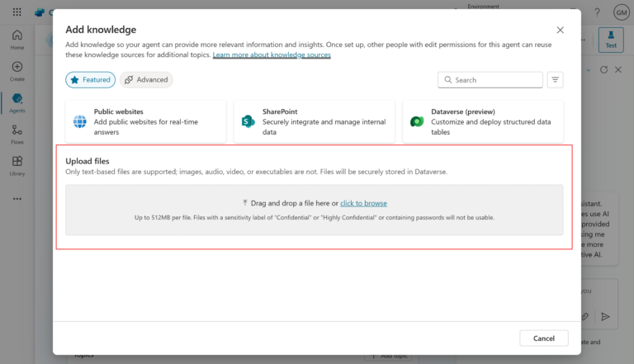Open Library in the left sidebar
634x364 pixels.
coord(17,166)
